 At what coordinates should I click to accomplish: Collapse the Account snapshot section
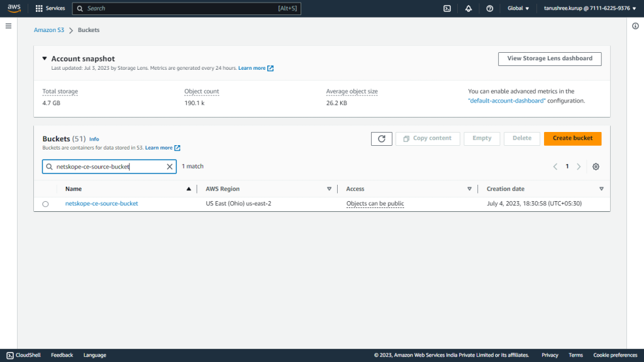pos(45,58)
